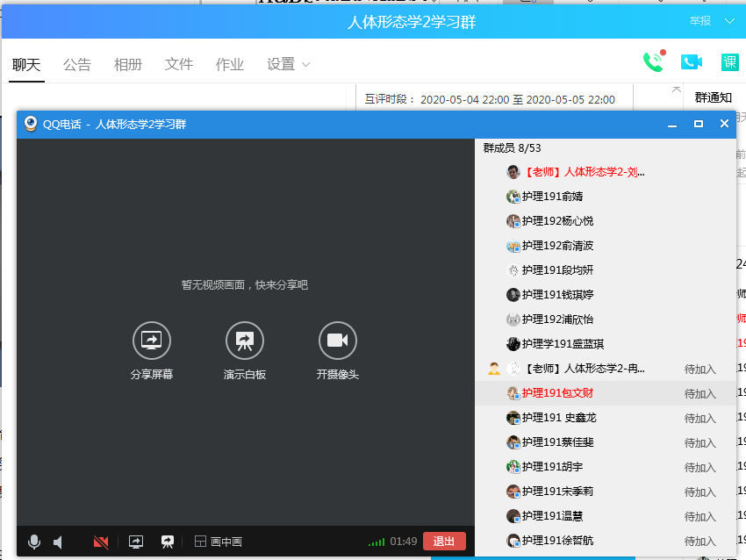Click the green group voice call icon

653,61
